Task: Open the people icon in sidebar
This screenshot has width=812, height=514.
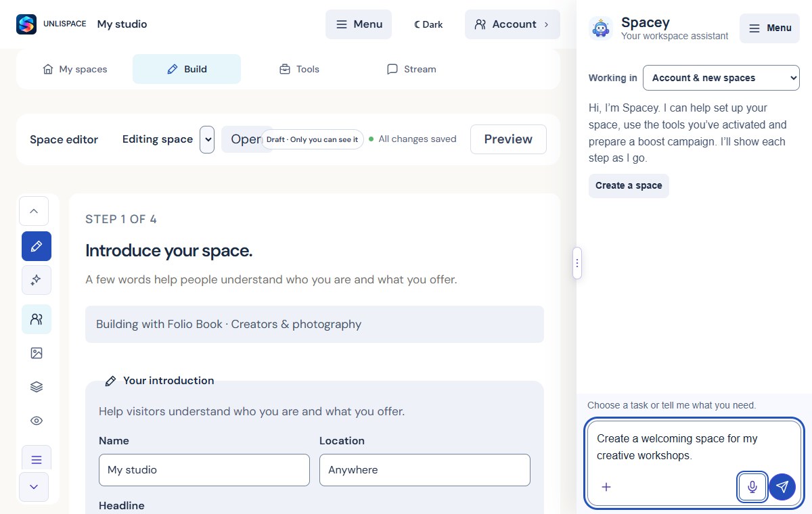Action: (37, 319)
